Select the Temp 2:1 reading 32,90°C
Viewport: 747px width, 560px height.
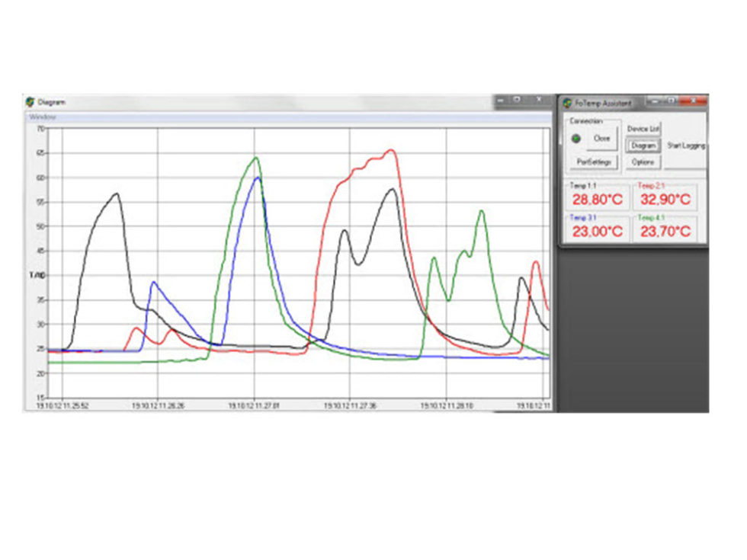pyautogui.click(x=665, y=200)
